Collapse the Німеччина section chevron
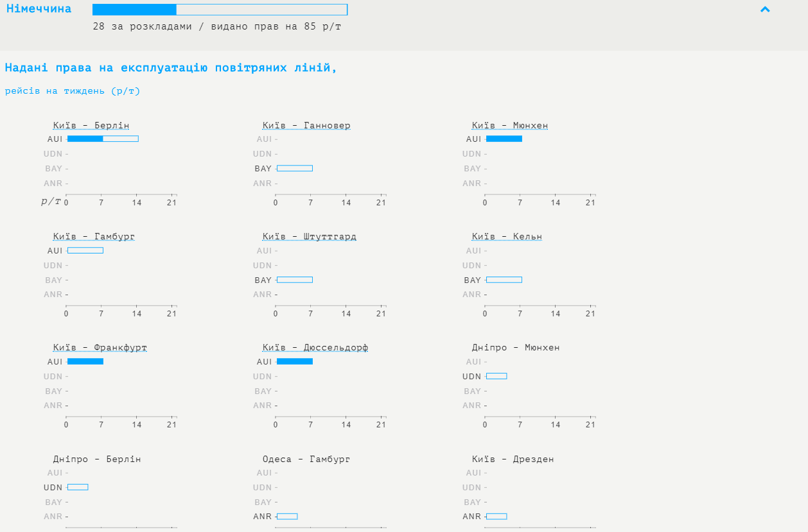Image resolution: width=808 pixels, height=532 pixels. [764, 10]
